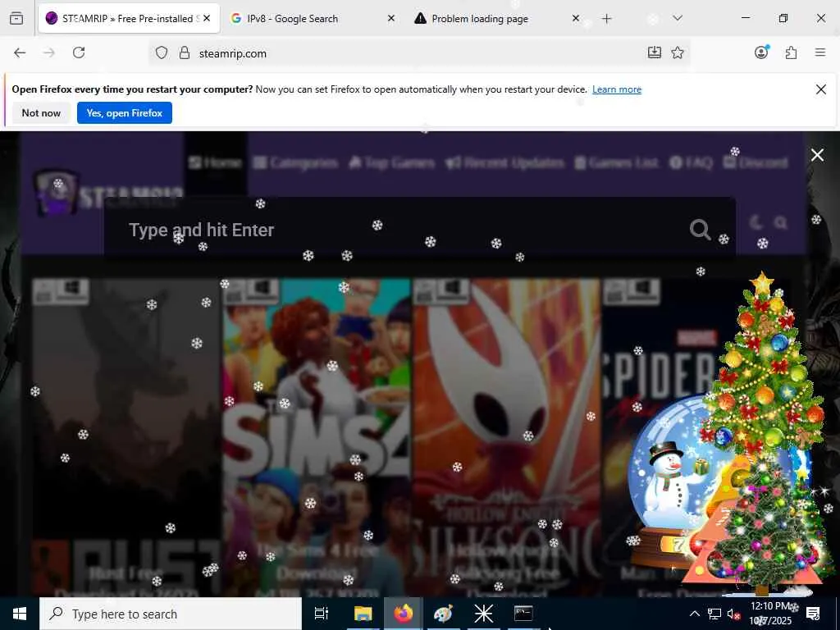Open the Extensions puzzle icon

pos(791,52)
